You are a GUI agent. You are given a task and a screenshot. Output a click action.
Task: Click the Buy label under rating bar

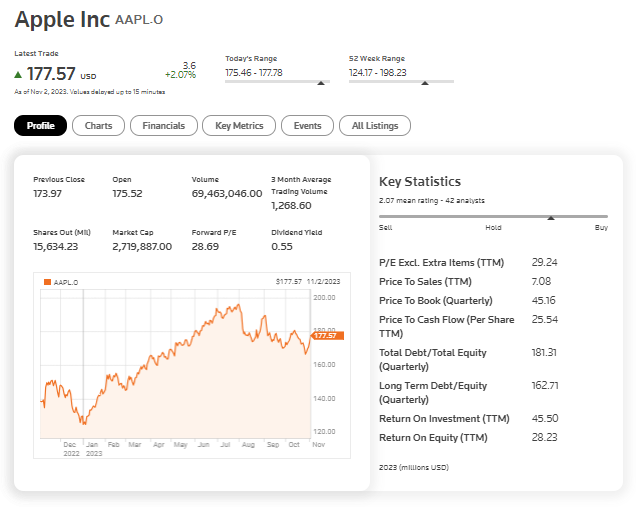coord(601,228)
